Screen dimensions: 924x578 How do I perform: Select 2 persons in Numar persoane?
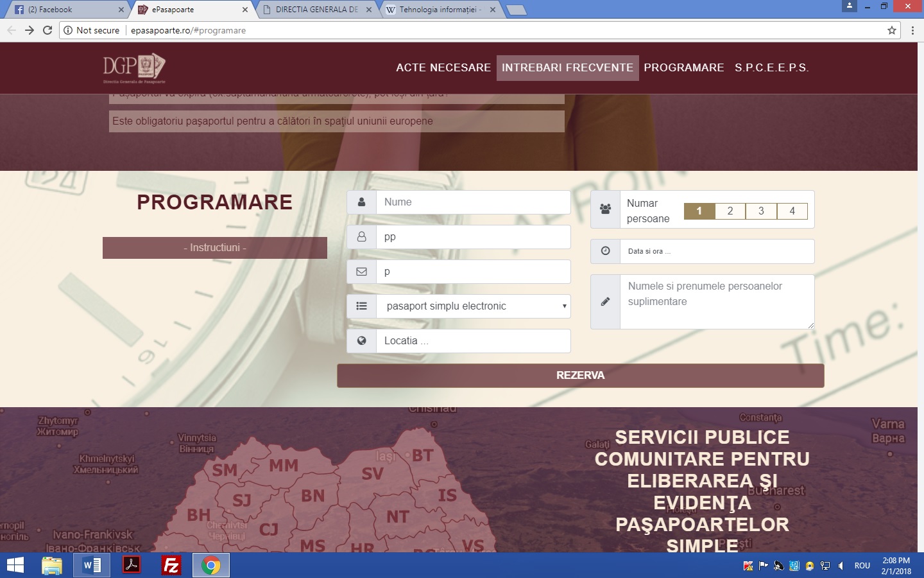[730, 211]
